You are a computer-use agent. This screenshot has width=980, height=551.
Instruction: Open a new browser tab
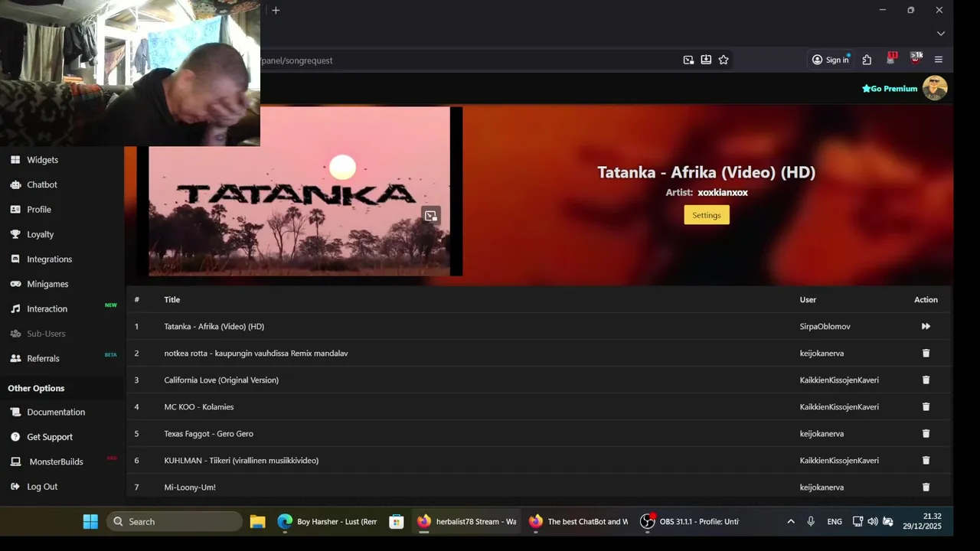click(276, 10)
